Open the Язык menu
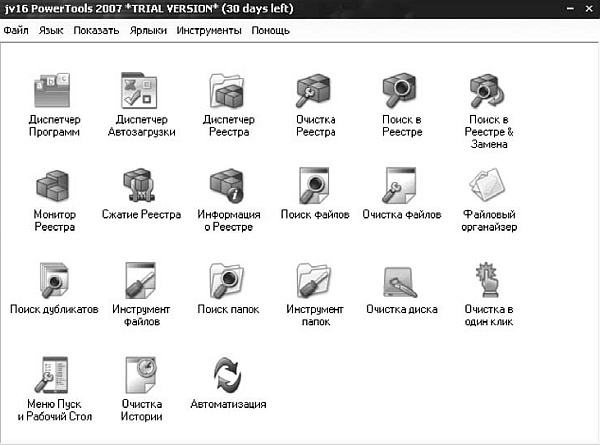The image size is (600, 445). (51, 30)
